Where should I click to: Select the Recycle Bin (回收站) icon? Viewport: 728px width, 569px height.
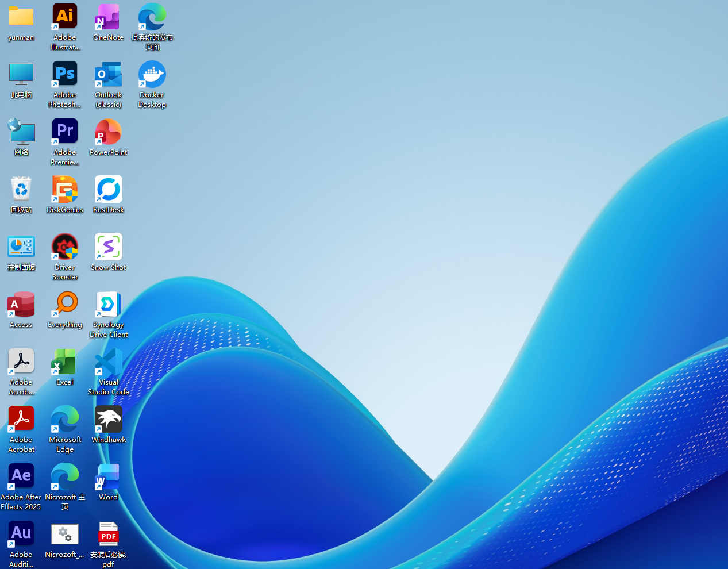tap(21, 190)
